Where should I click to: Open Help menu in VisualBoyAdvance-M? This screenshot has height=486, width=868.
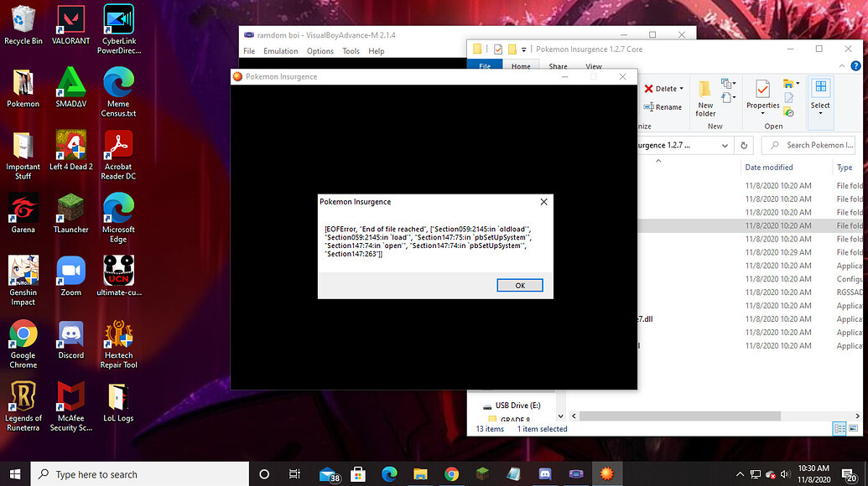point(377,51)
